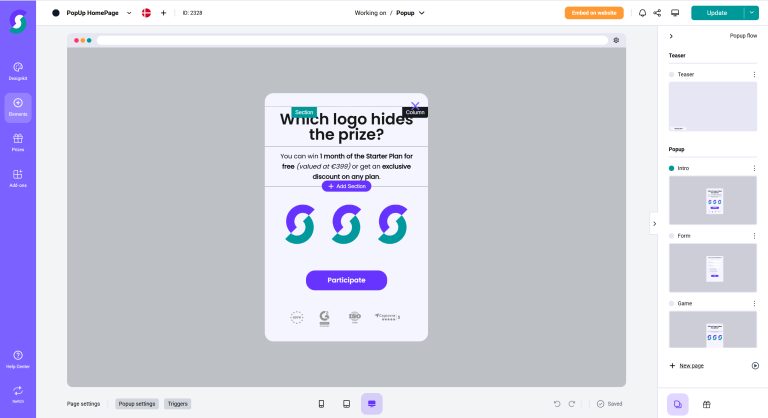Click the notification bell icon

click(x=642, y=13)
